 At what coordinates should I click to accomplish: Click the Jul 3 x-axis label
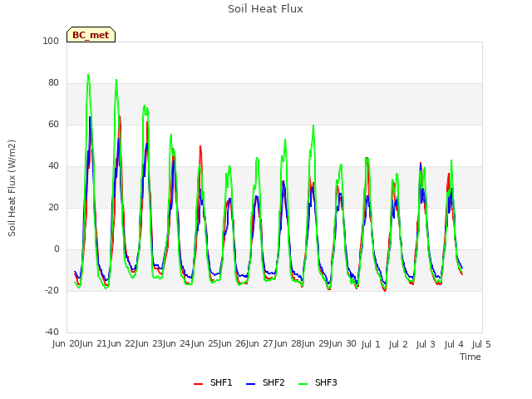tap(426, 345)
